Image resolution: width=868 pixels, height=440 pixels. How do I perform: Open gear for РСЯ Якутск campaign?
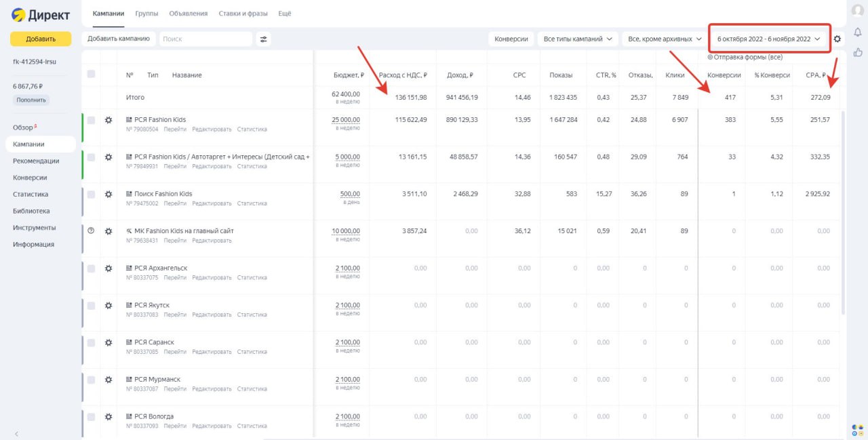[108, 305]
